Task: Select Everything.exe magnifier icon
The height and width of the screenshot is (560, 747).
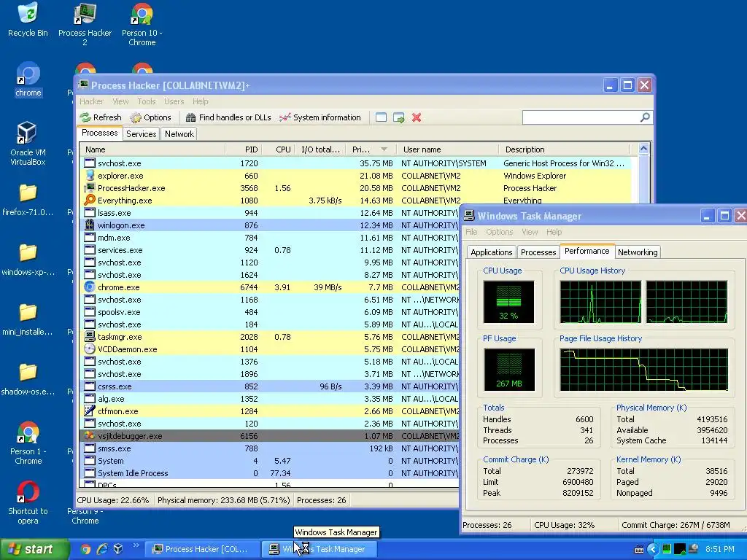Action: (90, 200)
